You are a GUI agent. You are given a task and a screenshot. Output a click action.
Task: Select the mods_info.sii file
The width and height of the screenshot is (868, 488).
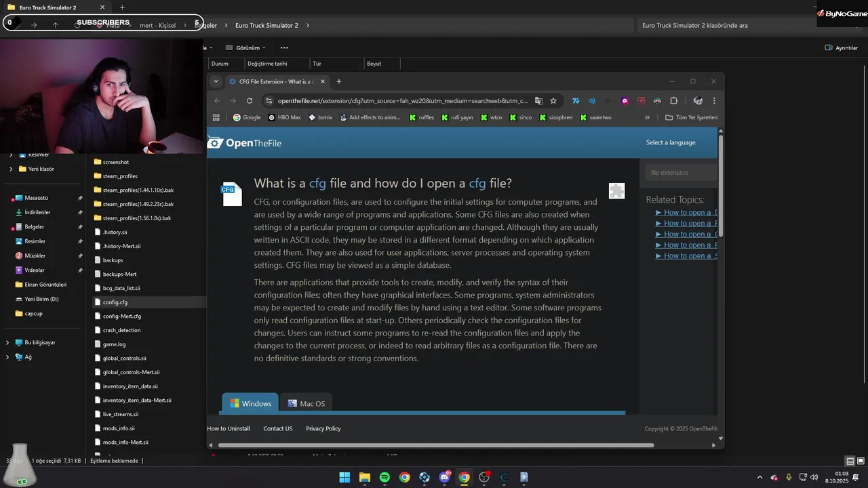(119, 428)
